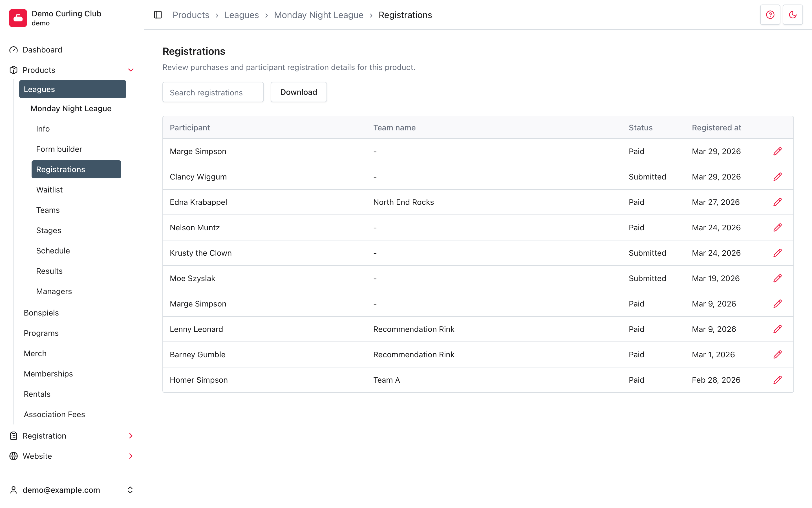Click the Dashboard gauge icon
Screen dimensions: 812x508
click(14, 50)
